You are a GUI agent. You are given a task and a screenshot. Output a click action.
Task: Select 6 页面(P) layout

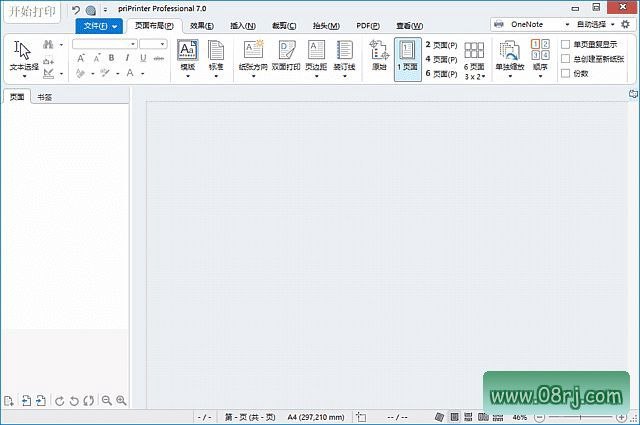pos(441,73)
